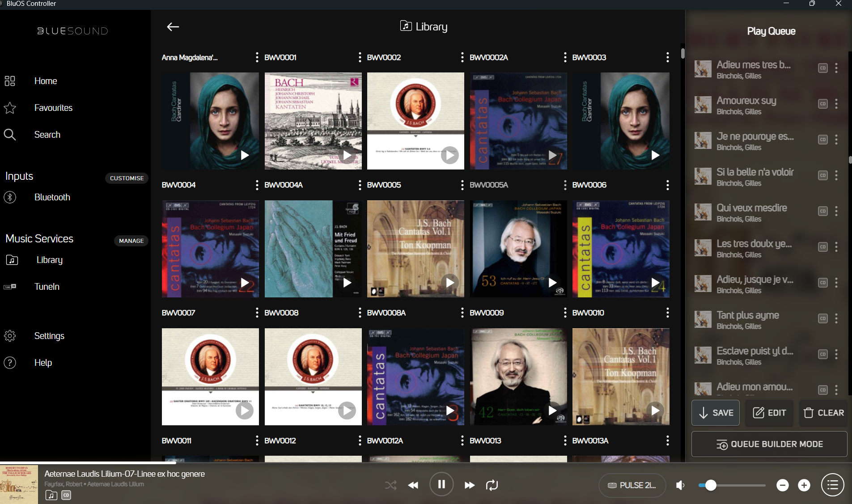Toggle shuffle playback
The image size is (852, 504).
click(x=390, y=485)
